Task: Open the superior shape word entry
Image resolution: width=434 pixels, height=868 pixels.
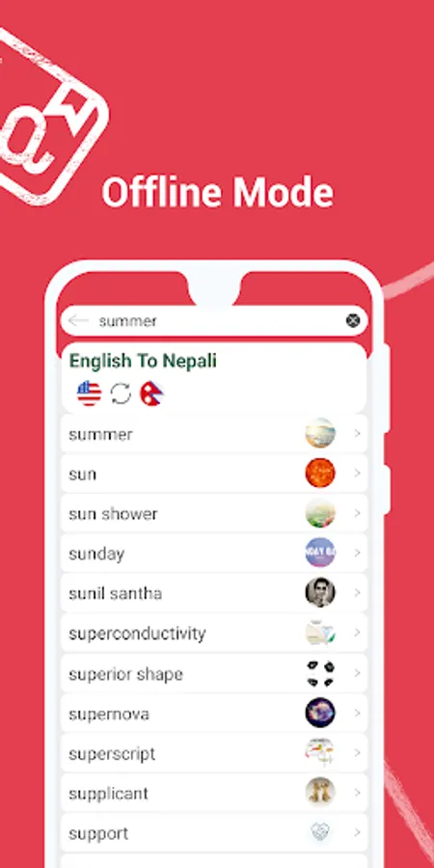Action: pos(214,672)
